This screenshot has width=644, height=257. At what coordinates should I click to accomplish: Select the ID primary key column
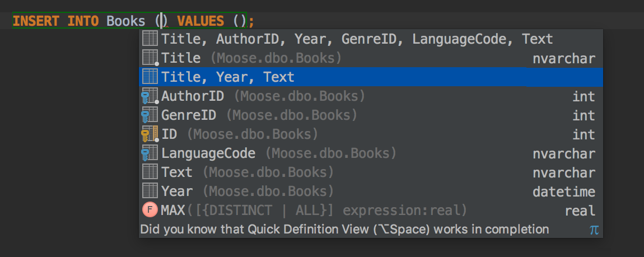(x=371, y=134)
